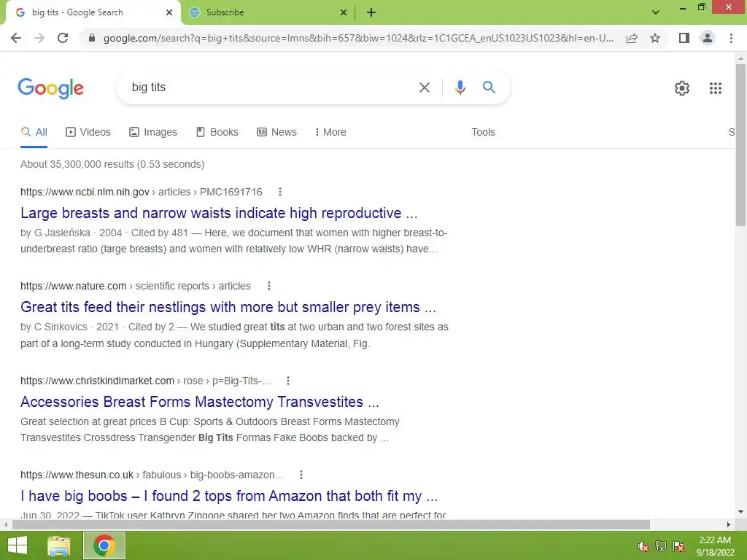Click the horizontal scroll right arrow
The image size is (747, 560).
pyautogui.click(x=729, y=524)
